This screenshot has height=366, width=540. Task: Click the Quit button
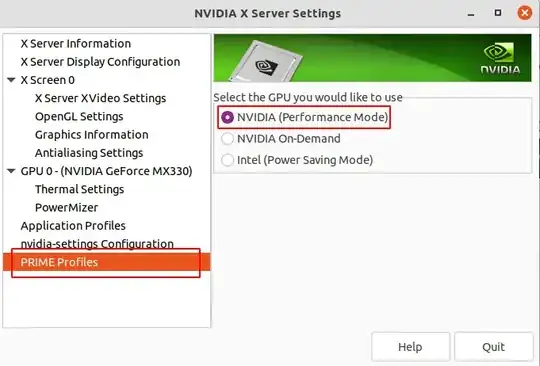coord(494,347)
